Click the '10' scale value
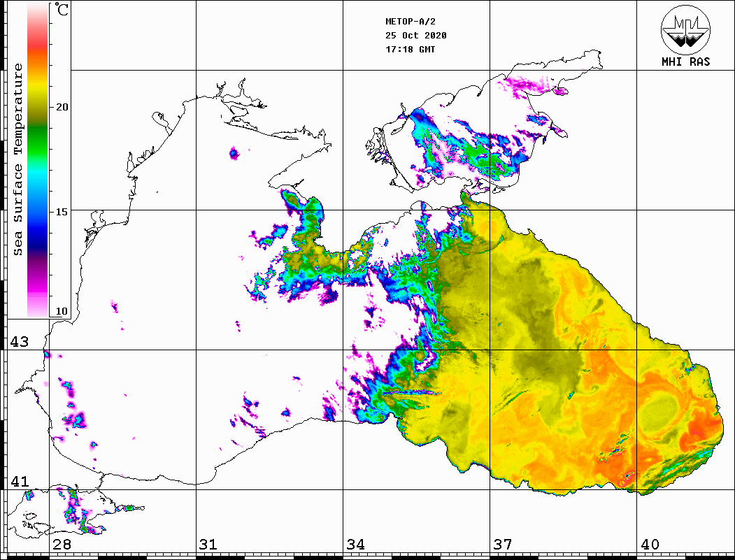Screen dimensions: 735x560 tap(62, 311)
